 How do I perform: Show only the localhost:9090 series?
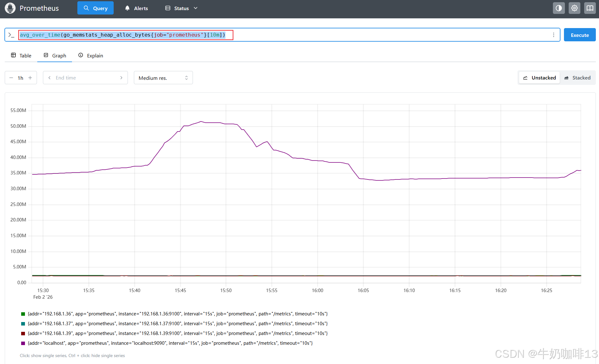pos(170,343)
